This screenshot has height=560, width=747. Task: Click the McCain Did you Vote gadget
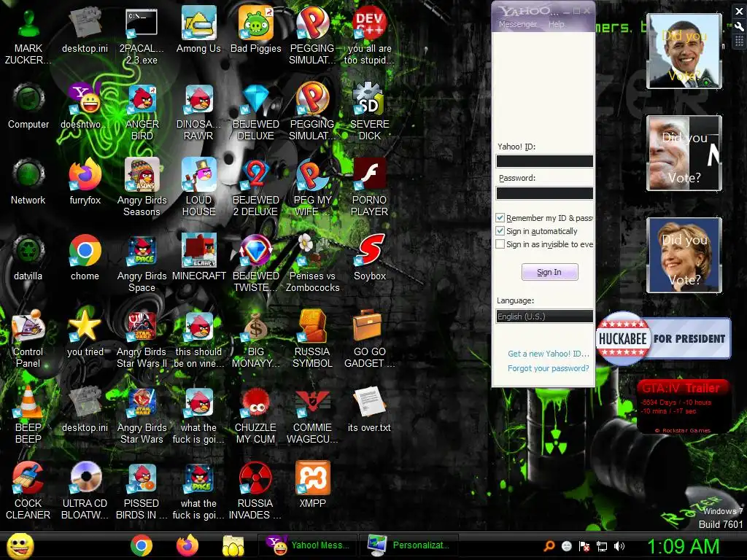click(x=684, y=153)
